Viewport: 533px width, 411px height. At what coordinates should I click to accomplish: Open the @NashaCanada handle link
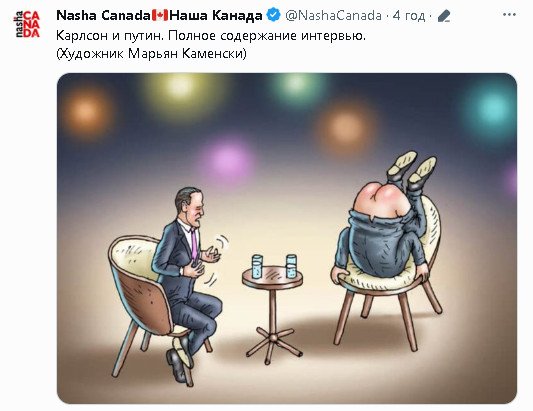[333, 16]
